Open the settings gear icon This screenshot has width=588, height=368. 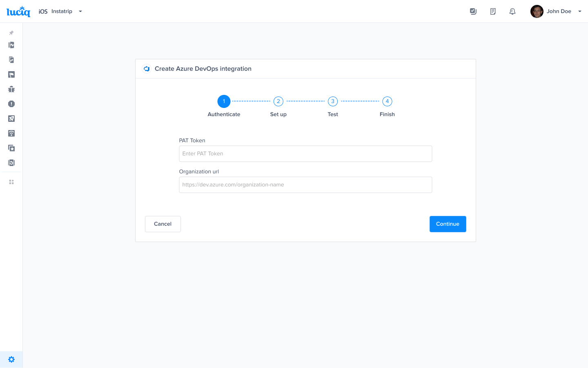[x=11, y=359]
